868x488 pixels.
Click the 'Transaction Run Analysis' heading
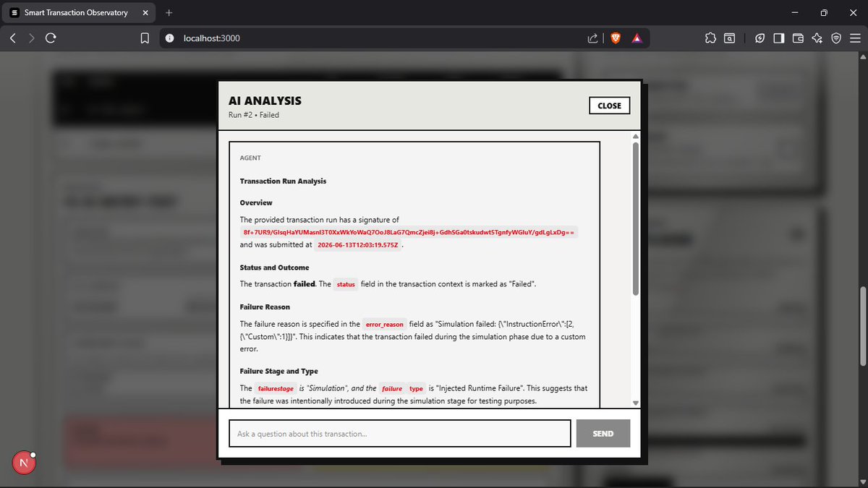pyautogui.click(x=283, y=181)
